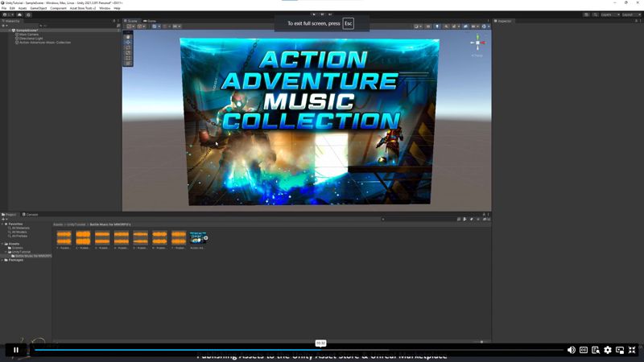Image resolution: width=644 pixels, height=362 pixels.
Task: Open the Project tab
Action: 9,215
